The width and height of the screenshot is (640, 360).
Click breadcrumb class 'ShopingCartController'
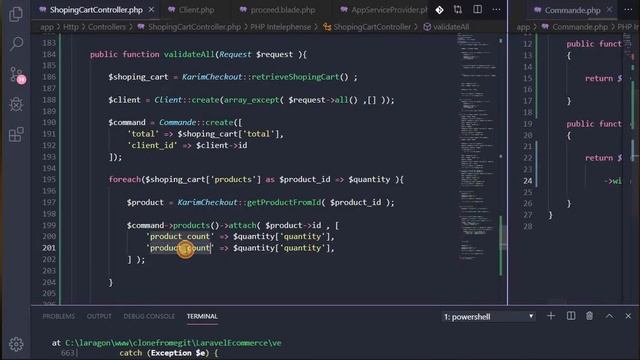[x=372, y=27]
